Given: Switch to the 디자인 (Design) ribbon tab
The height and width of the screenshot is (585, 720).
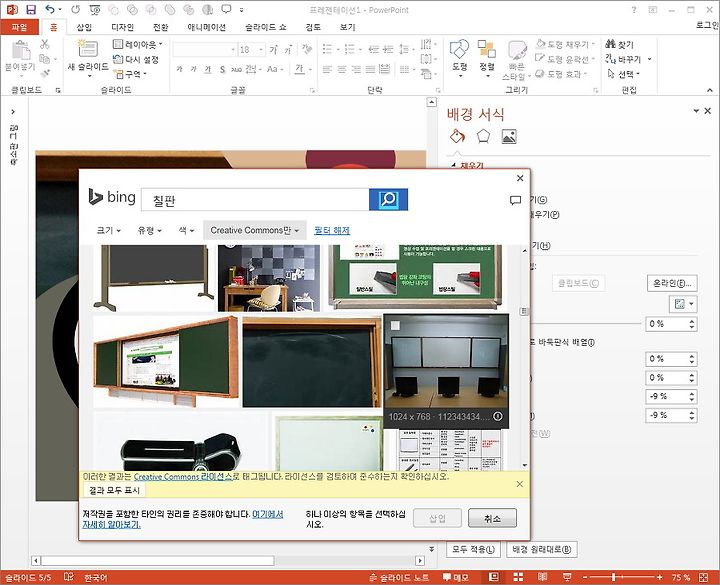Looking at the screenshot, I should click(122, 27).
